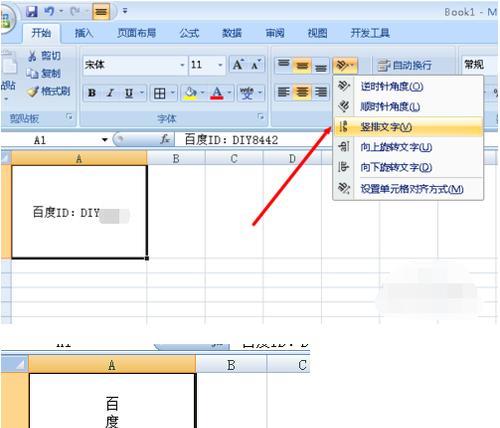The height and width of the screenshot is (428, 500).
Task: Click the 自动换行 wrap text button
Action: [x=405, y=65]
